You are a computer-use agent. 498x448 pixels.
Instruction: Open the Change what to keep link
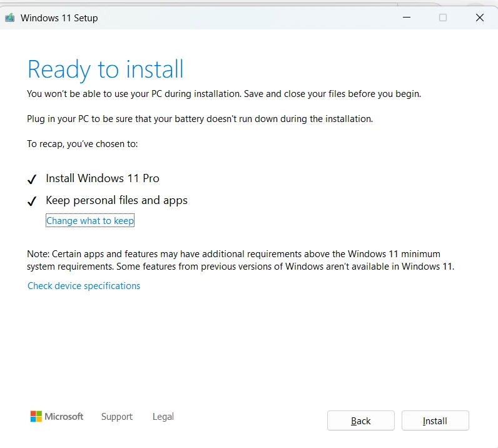pos(90,220)
